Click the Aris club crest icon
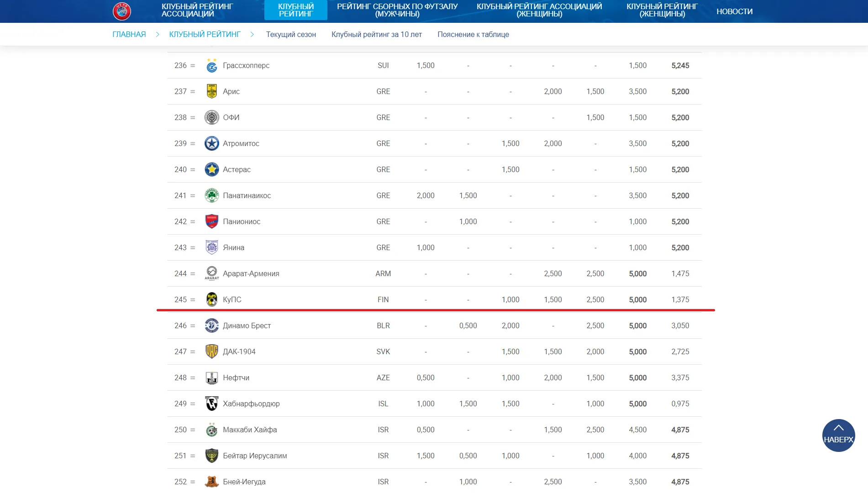This screenshot has width=868, height=493. click(x=211, y=91)
